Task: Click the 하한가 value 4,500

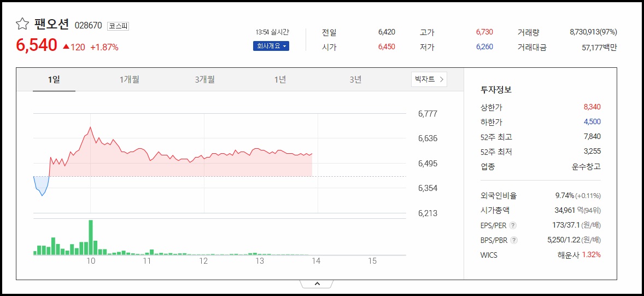Action: coord(592,121)
